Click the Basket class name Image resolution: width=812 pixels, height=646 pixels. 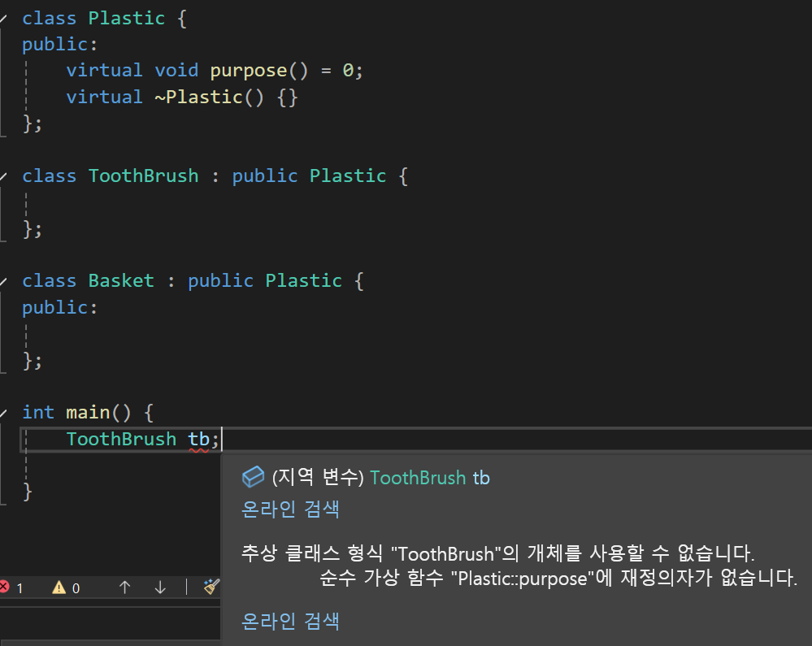coord(121,281)
